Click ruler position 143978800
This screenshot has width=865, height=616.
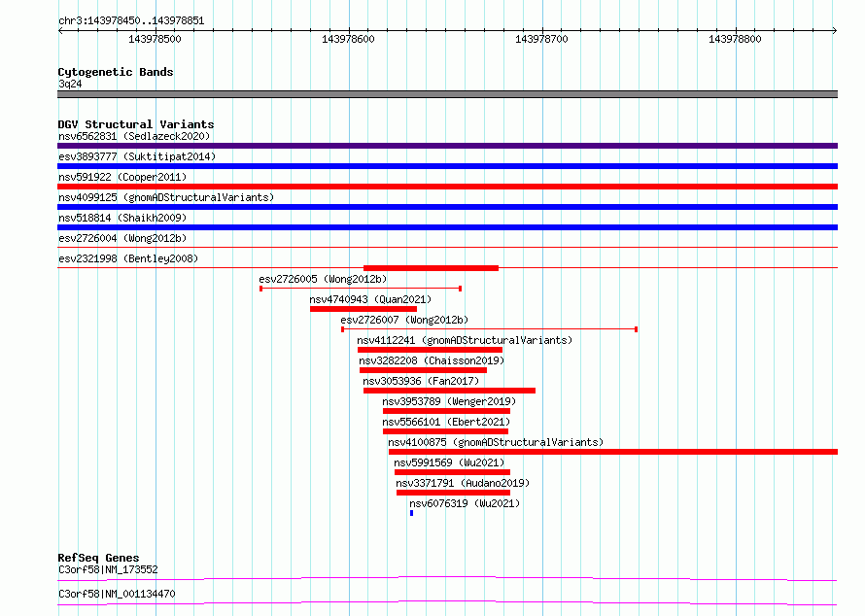click(x=736, y=39)
